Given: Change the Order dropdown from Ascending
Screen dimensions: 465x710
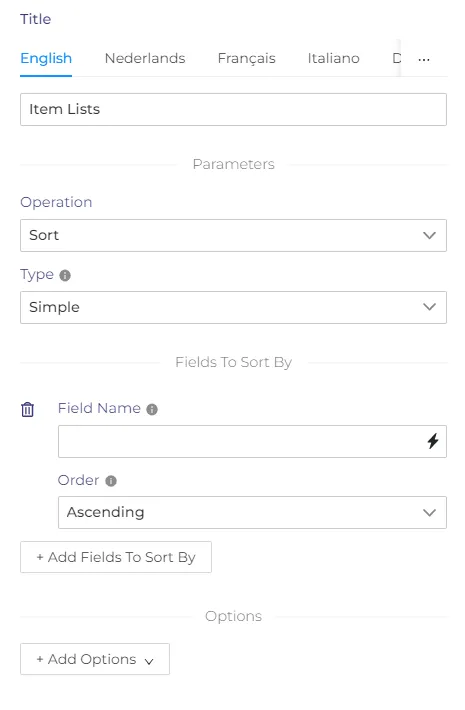Looking at the screenshot, I should tap(252, 512).
